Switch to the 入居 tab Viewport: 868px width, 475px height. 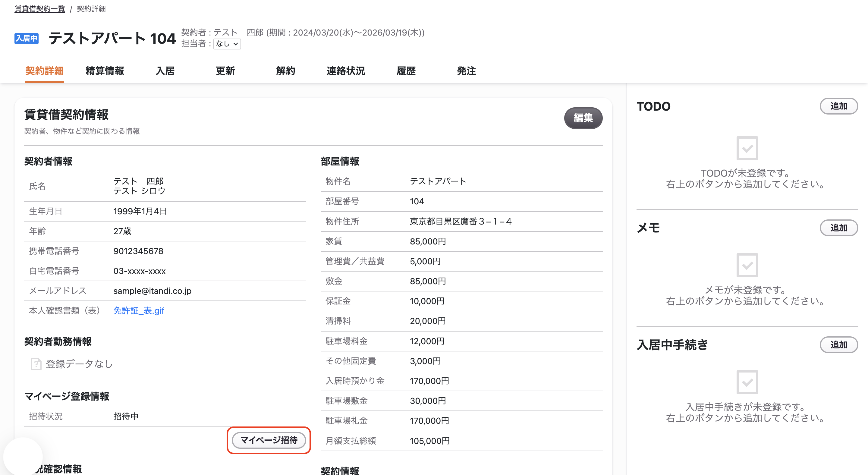tap(165, 71)
